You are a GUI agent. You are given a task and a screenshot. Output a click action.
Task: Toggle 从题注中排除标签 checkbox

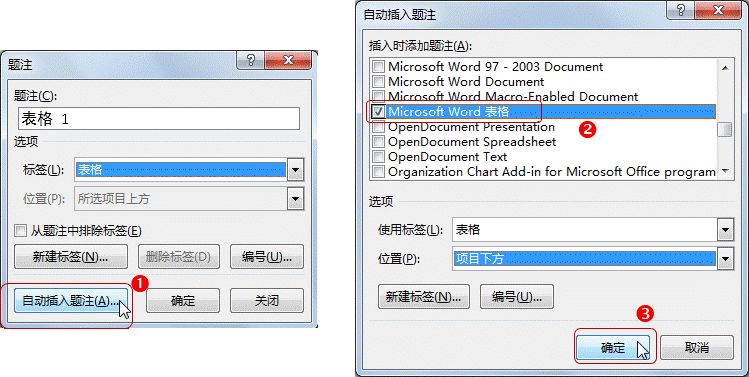click(21, 232)
